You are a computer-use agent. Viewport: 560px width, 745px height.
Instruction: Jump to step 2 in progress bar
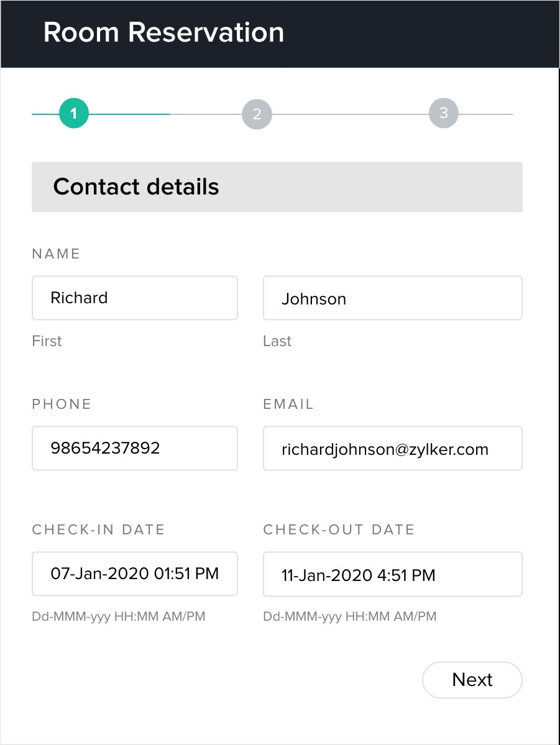point(257,114)
